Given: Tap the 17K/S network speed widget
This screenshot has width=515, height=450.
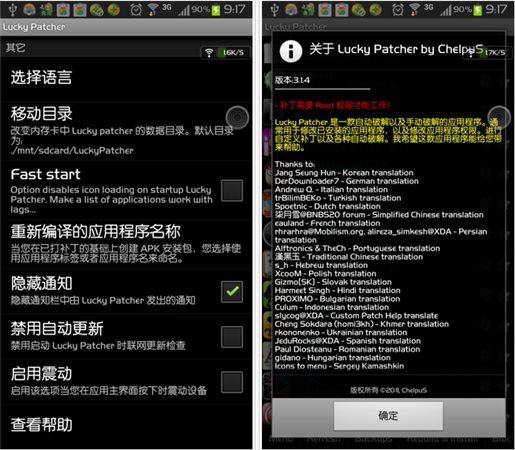Looking at the screenshot, I should click(487, 52).
